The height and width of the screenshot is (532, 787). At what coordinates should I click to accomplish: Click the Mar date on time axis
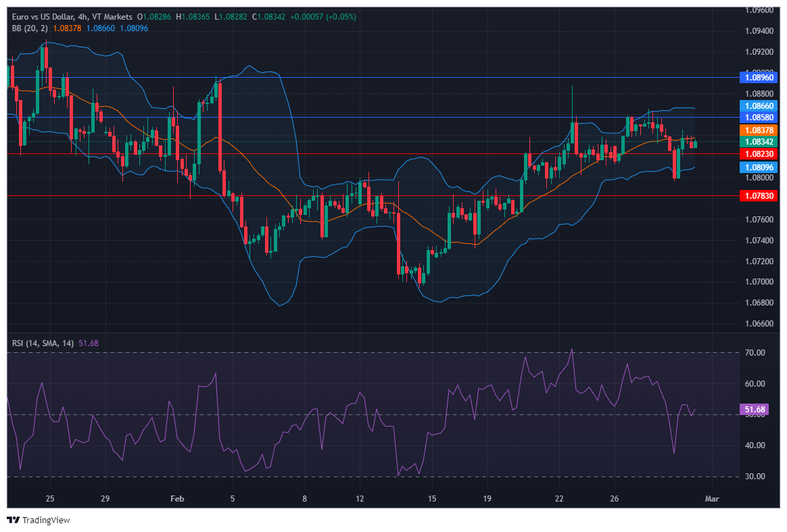(x=711, y=499)
